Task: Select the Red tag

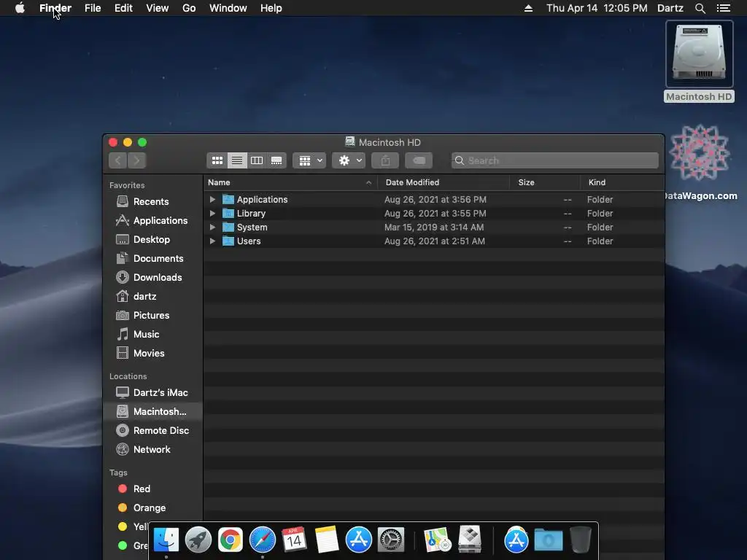Action: click(153, 489)
